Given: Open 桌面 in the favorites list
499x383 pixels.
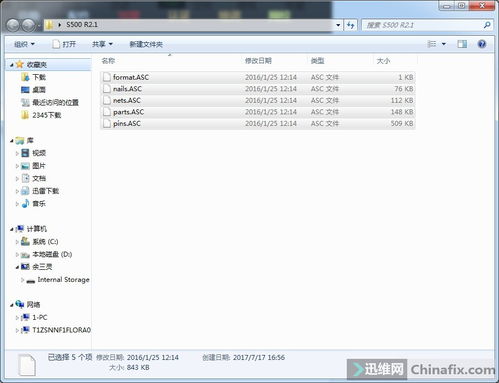Looking at the screenshot, I should [x=39, y=90].
